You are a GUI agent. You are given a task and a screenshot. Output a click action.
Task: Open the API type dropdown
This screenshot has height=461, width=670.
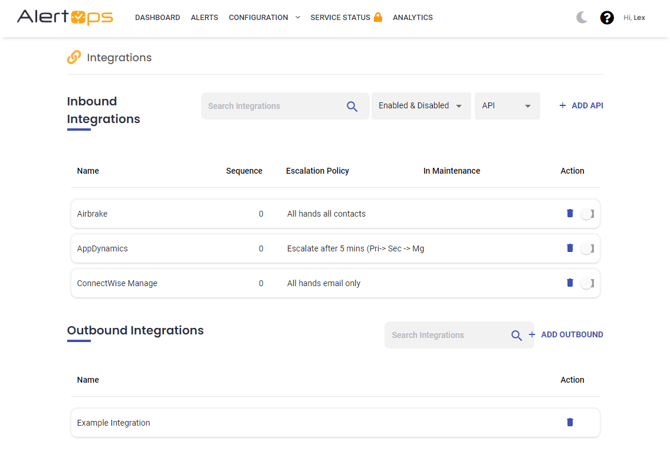(x=506, y=106)
